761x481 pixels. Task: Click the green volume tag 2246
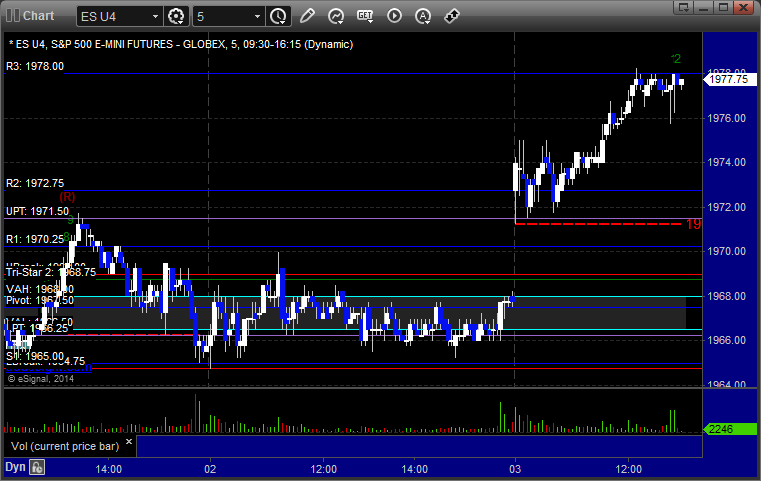coord(729,429)
